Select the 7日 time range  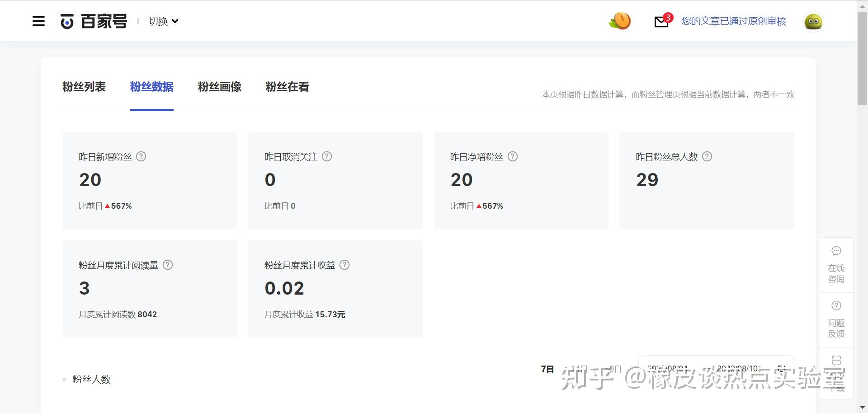point(547,369)
